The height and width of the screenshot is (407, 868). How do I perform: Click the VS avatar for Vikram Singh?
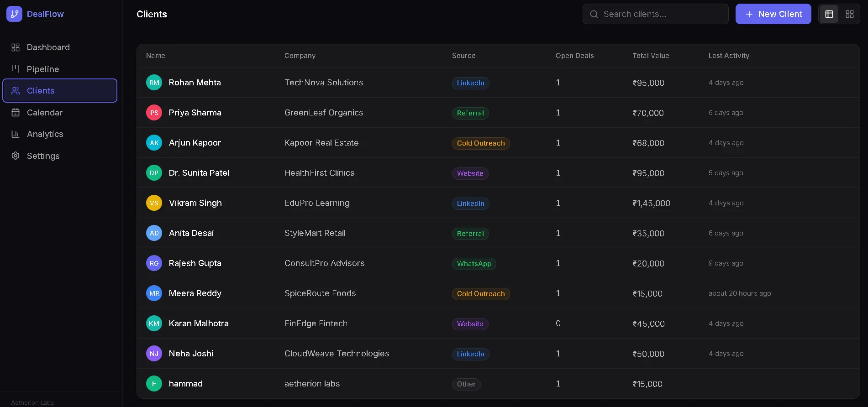pyautogui.click(x=154, y=203)
